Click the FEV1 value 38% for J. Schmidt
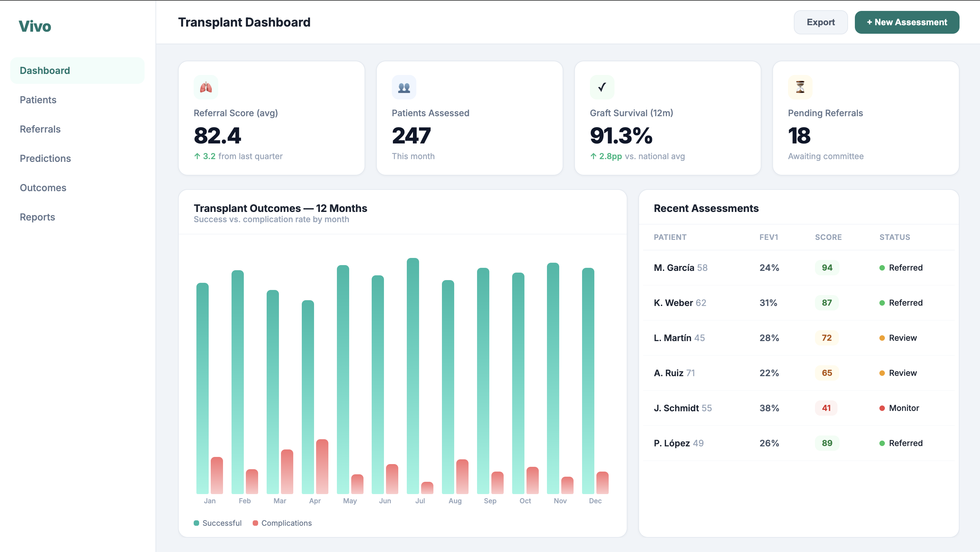 (x=769, y=408)
